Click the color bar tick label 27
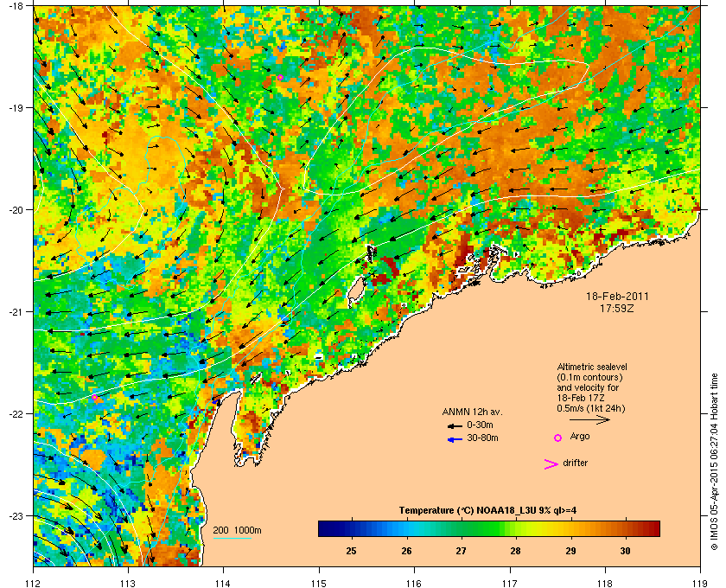Viewport: 726px width, 588px height. tap(460, 551)
